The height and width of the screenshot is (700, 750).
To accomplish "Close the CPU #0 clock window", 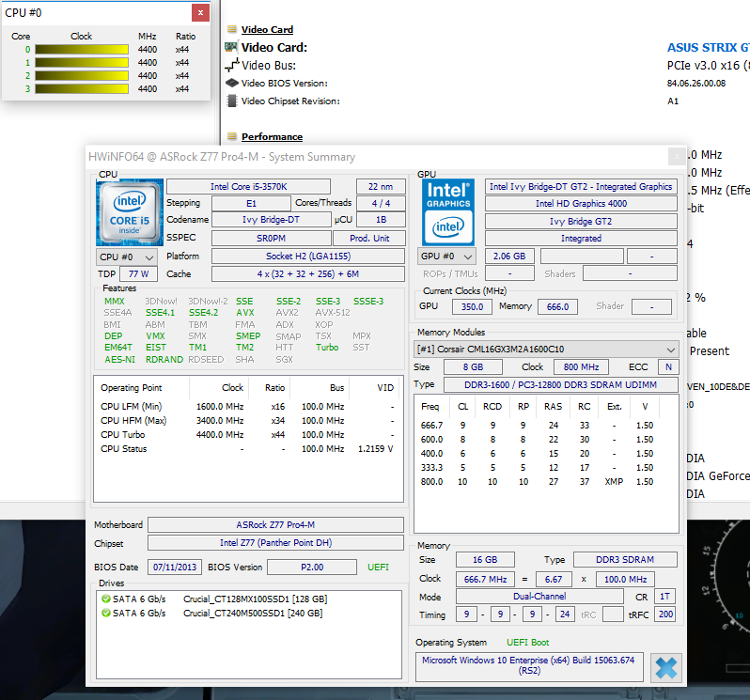I will [200, 13].
